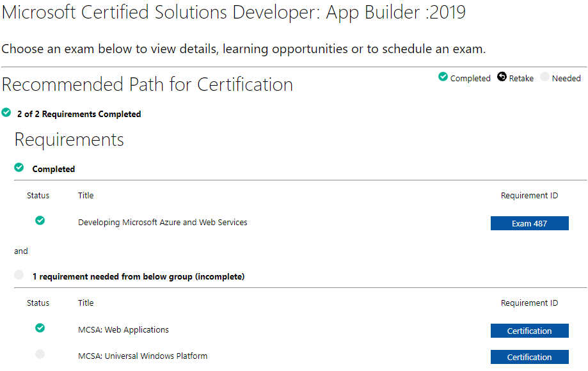This screenshot has width=588, height=371.
Task: Click Requirement ID header above Exam 487
Action: (x=530, y=196)
